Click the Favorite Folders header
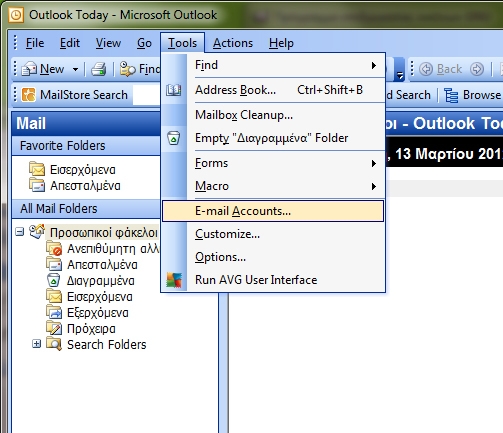The image size is (503, 433). tap(86, 146)
